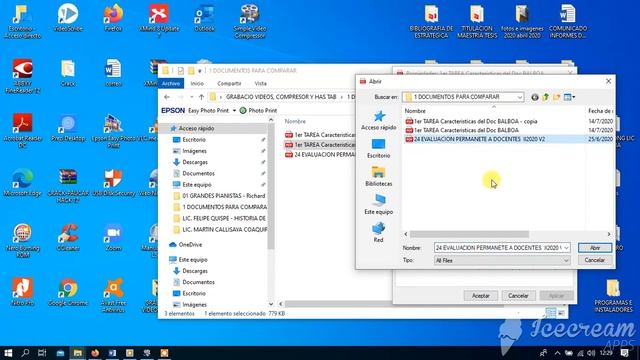640x360 pixels.
Task: Select Imágenes under Acceso rápido in Explorer
Action: tap(194, 151)
